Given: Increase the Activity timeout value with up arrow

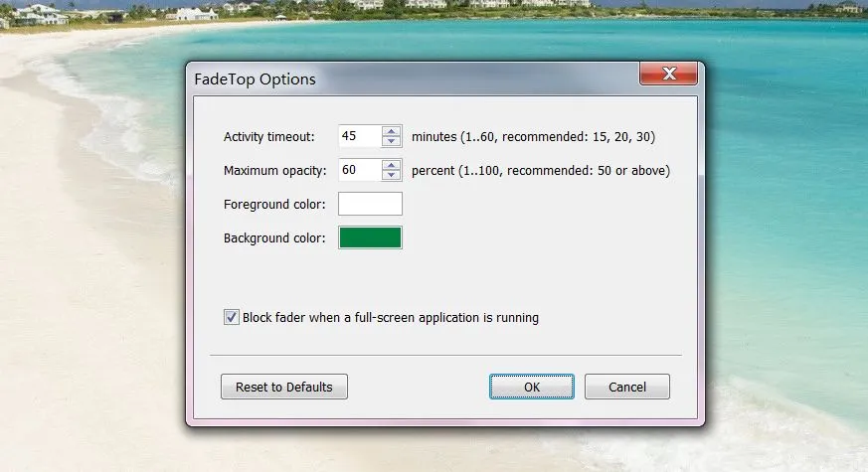Looking at the screenshot, I should click(x=392, y=132).
